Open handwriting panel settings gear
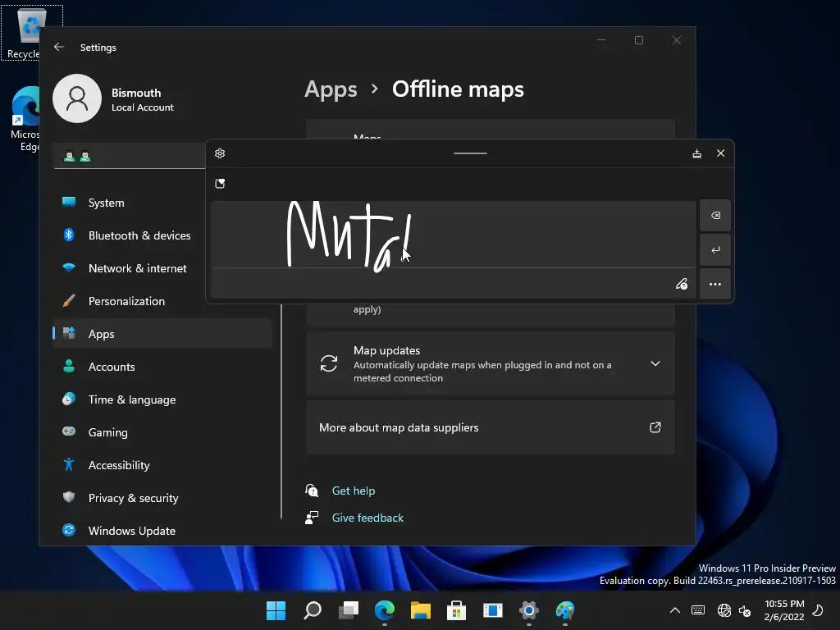The image size is (840, 630). point(220,153)
